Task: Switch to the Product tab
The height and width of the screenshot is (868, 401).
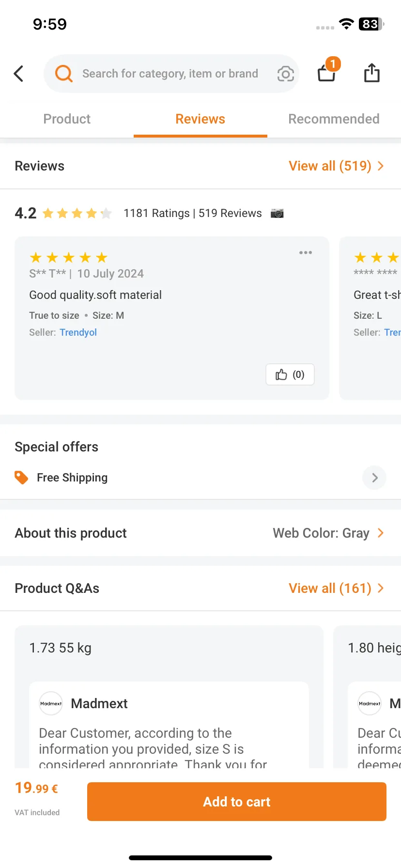Action: tap(67, 119)
